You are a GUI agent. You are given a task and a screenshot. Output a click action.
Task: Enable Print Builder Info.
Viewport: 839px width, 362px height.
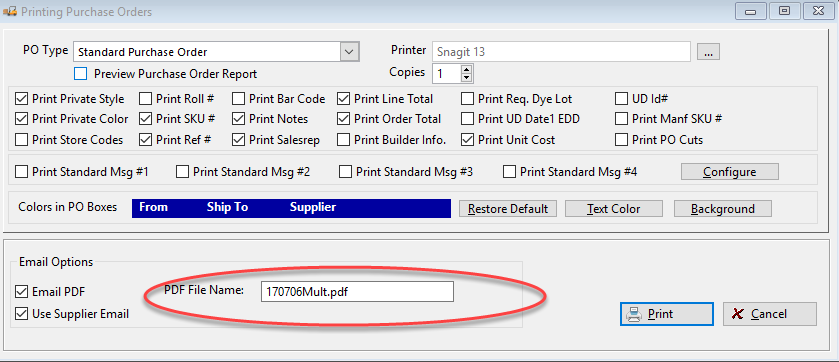344,140
